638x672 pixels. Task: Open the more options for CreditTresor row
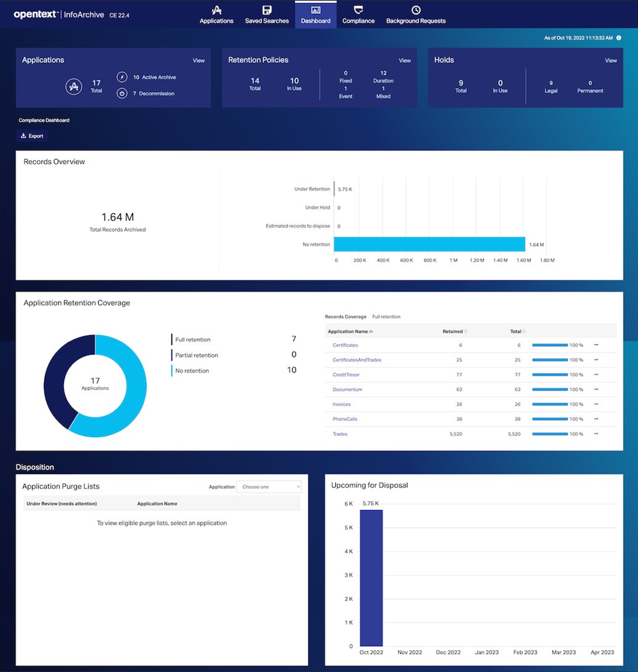(596, 375)
